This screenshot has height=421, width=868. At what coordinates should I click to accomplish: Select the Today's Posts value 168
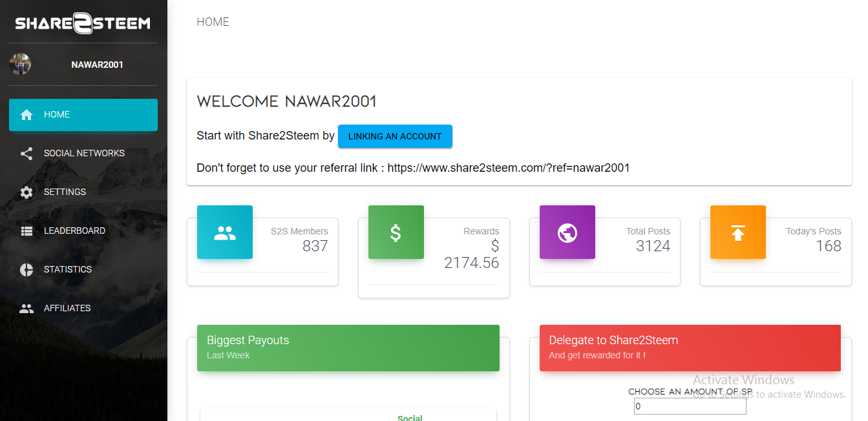coord(829,246)
